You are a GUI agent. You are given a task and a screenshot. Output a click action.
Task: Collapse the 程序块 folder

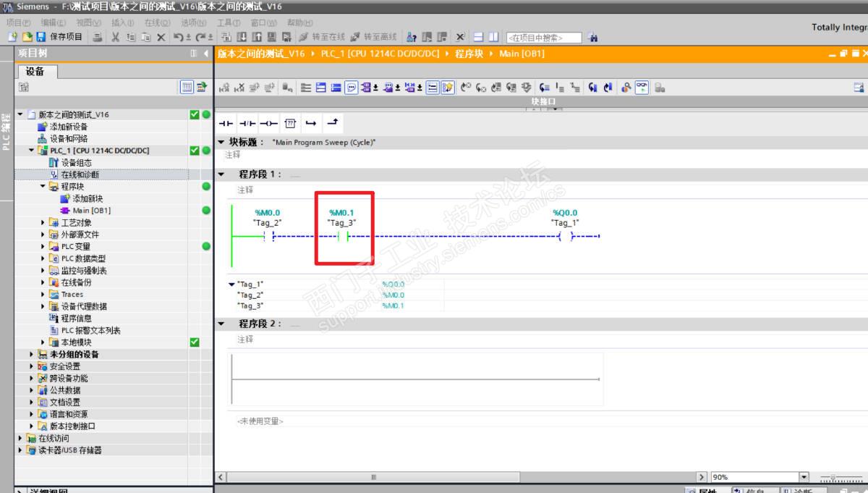[x=43, y=186]
